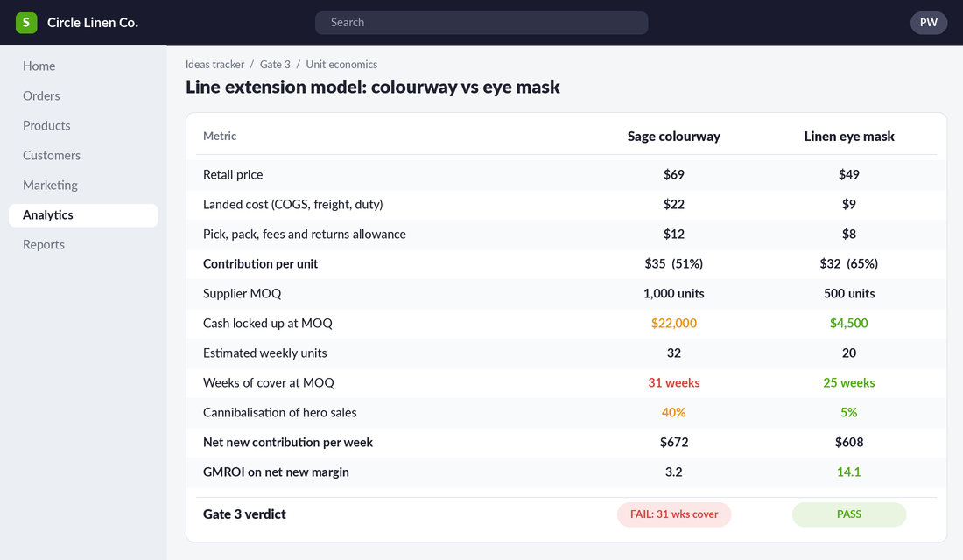Click the FAIL: 31 wks cover badge
This screenshot has height=560, width=963.
[674, 514]
